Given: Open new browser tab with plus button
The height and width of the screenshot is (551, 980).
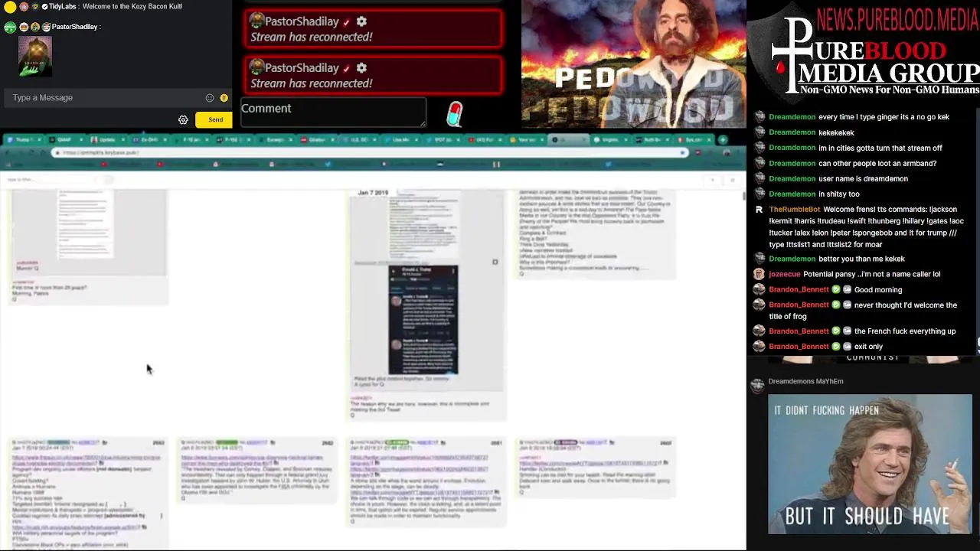Looking at the screenshot, I should pyautogui.click(x=723, y=140).
